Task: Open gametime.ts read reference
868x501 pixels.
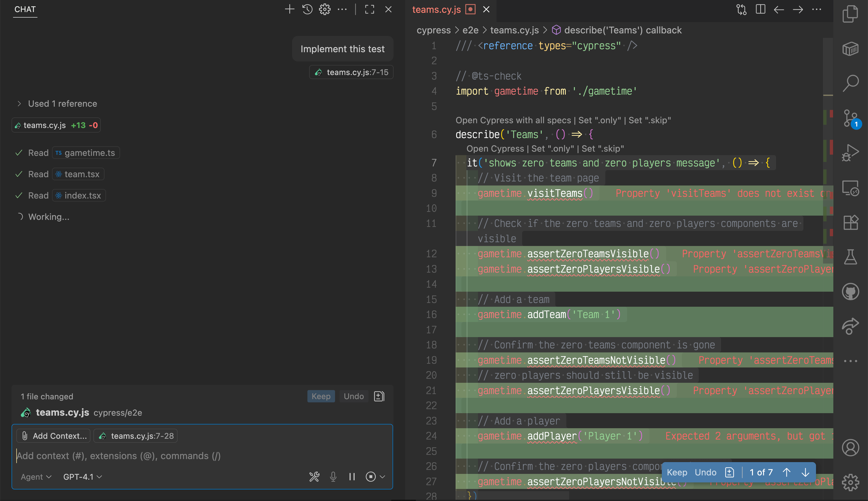Action: [x=86, y=153]
